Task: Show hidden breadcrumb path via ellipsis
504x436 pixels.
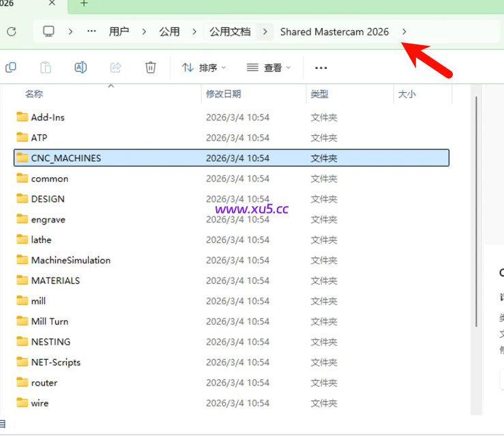Action: coord(91,31)
